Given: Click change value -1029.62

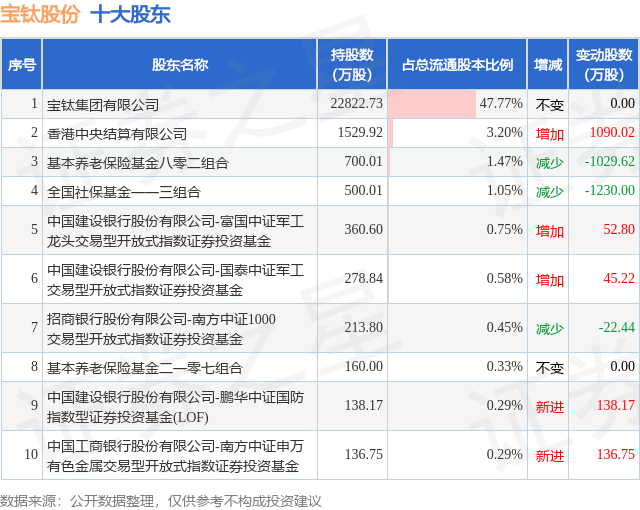Looking at the screenshot, I should tap(609, 161).
